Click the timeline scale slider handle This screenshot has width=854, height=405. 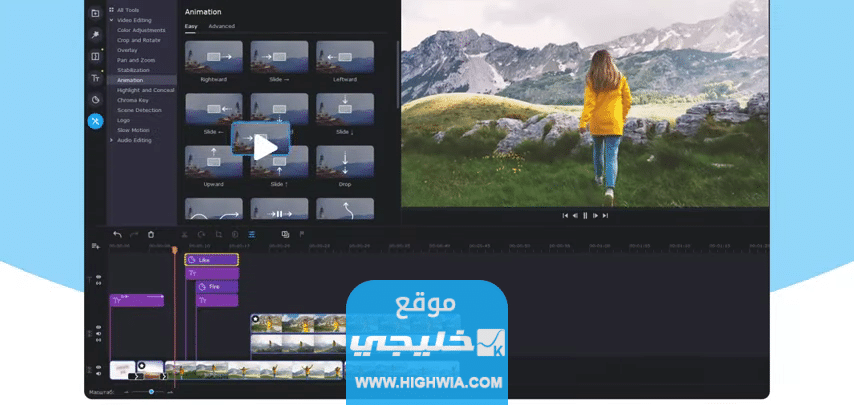pos(151,391)
